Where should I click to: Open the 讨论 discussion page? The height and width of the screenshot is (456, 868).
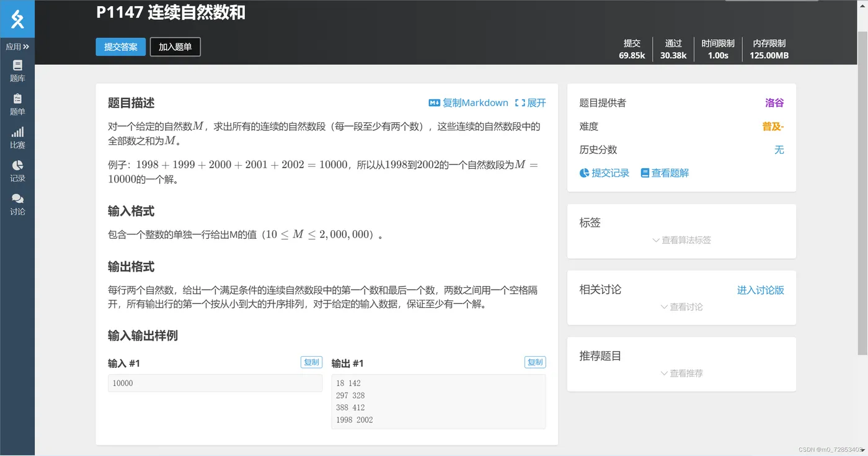coord(17,205)
